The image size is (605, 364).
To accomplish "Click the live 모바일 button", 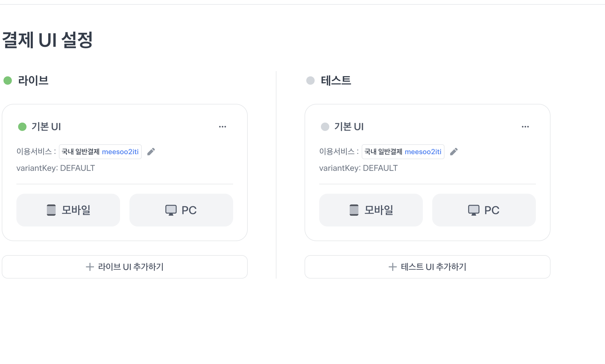I will (68, 210).
